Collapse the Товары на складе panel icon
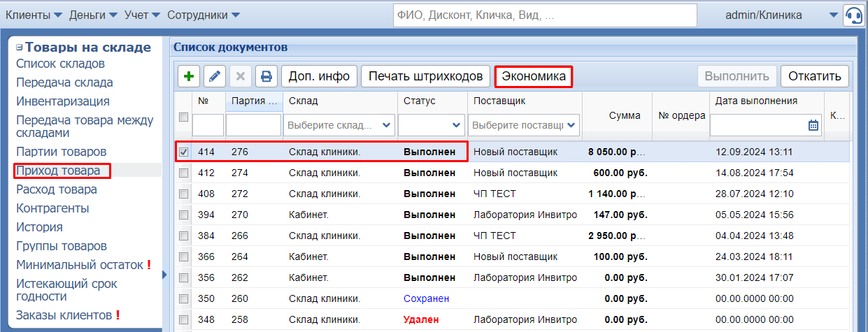The image size is (868, 332). 20,48
